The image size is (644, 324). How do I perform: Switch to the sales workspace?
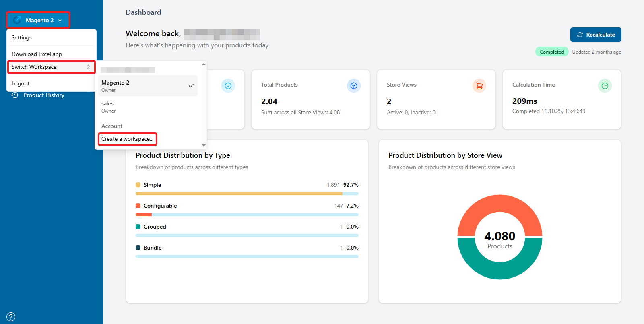point(148,107)
